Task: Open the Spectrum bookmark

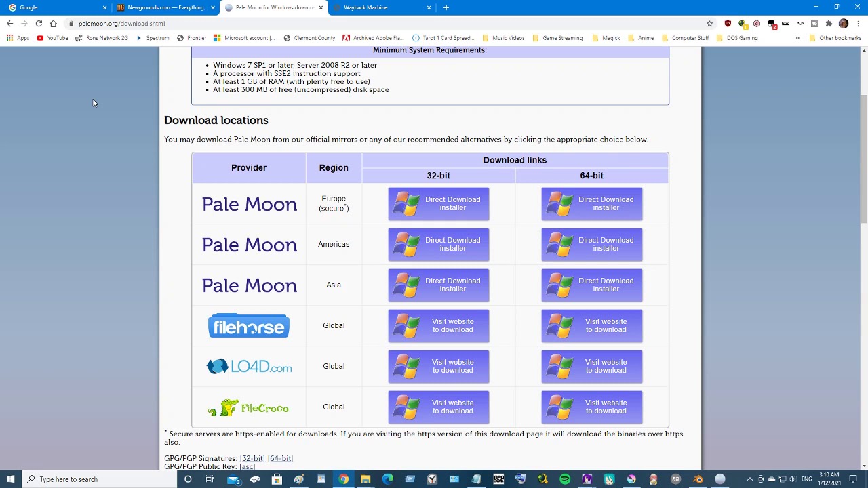Action: [153, 38]
